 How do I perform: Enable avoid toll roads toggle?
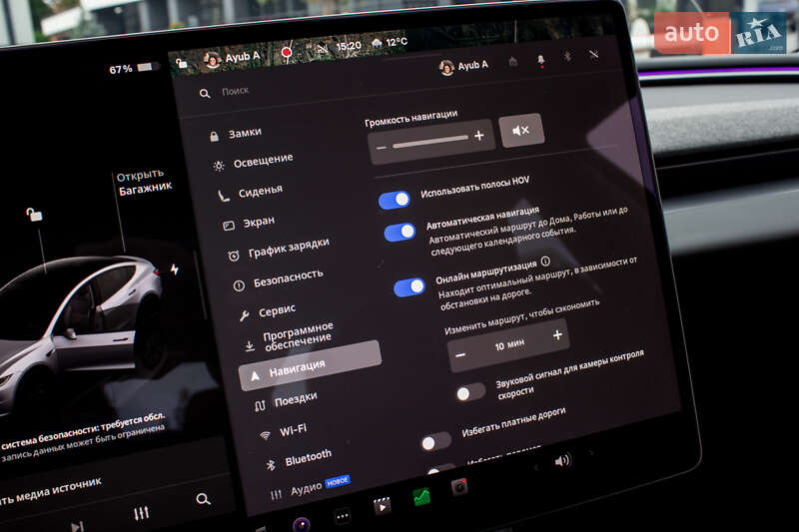435,441
